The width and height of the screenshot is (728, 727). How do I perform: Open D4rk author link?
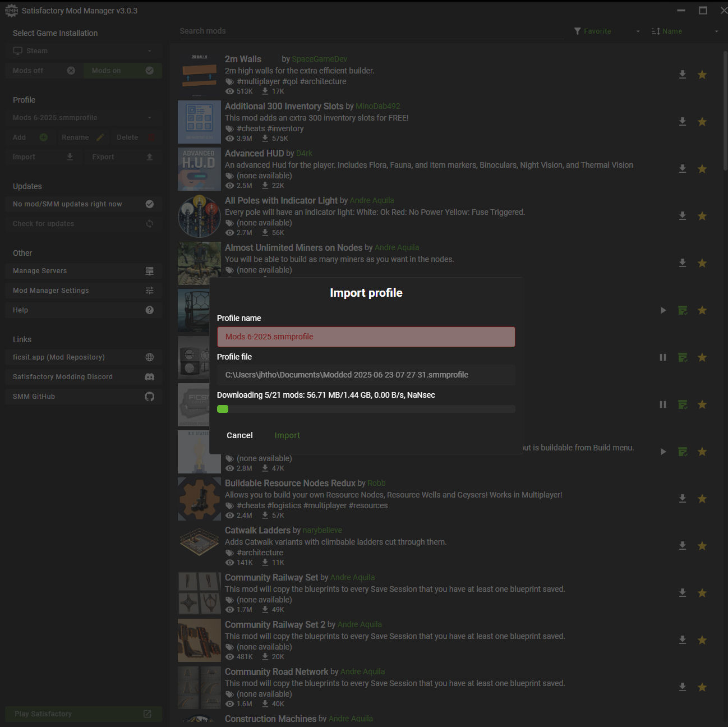304,153
